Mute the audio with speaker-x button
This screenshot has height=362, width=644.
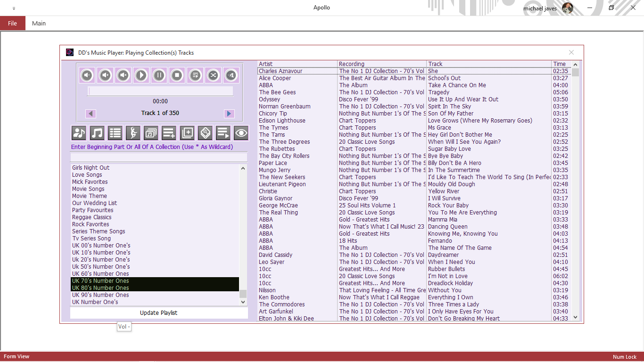[123, 75]
